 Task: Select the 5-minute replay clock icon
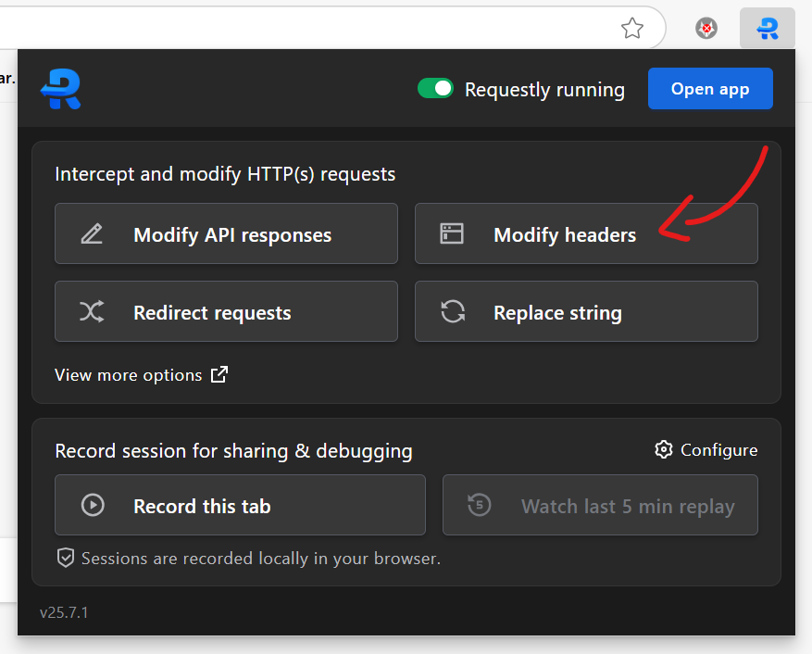[x=478, y=505]
